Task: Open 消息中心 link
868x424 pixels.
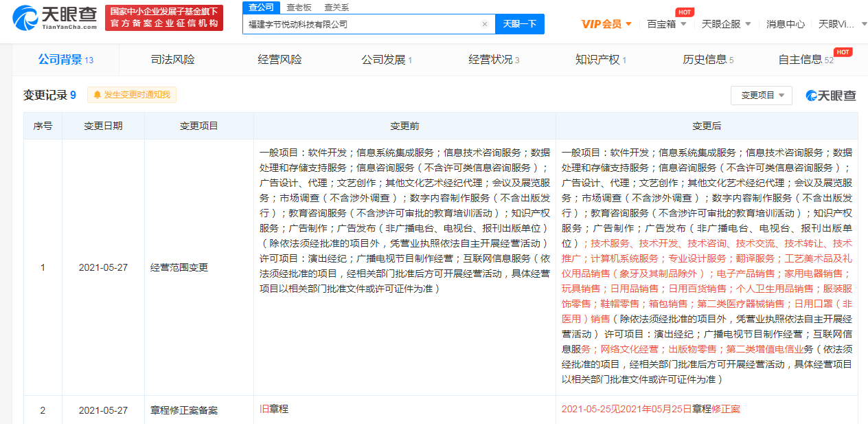Action: coord(786,24)
